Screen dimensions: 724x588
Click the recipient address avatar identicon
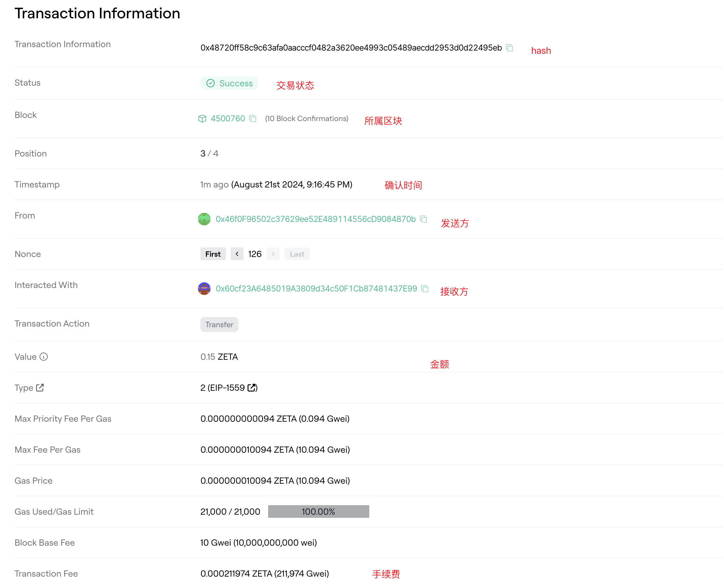pyautogui.click(x=204, y=289)
